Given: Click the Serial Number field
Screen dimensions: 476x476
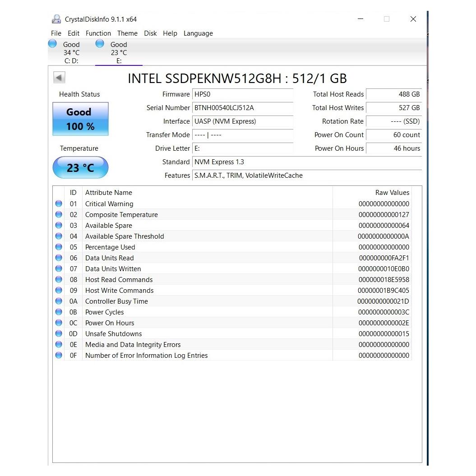Looking at the screenshot, I should (x=243, y=108).
